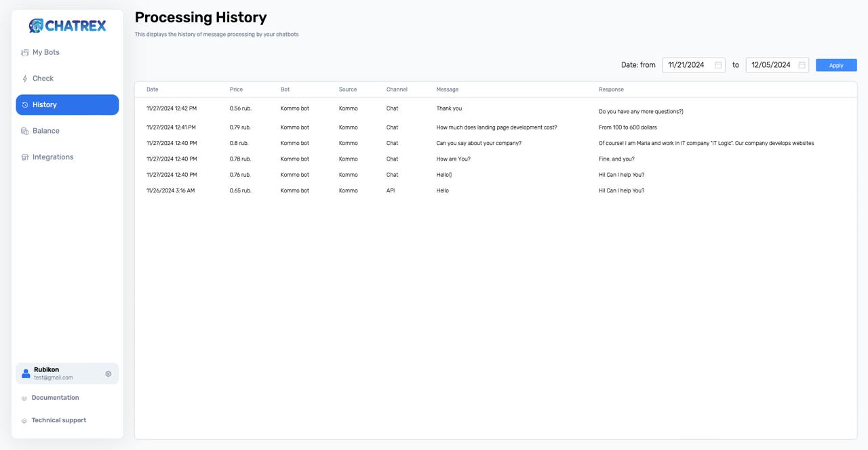This screenshot has width=868, height=450.
Task: Open the My Bots section
Action: (x=67, y=52)
